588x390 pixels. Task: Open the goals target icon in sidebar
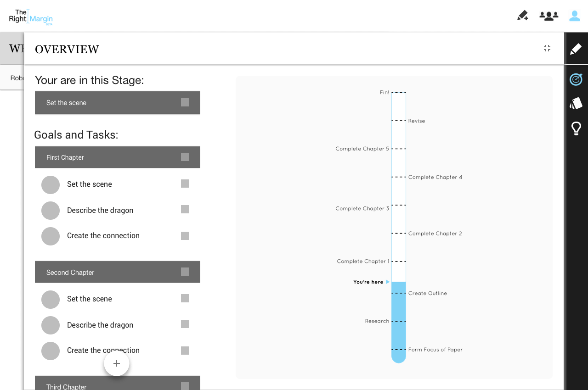[x=576, y=79]
